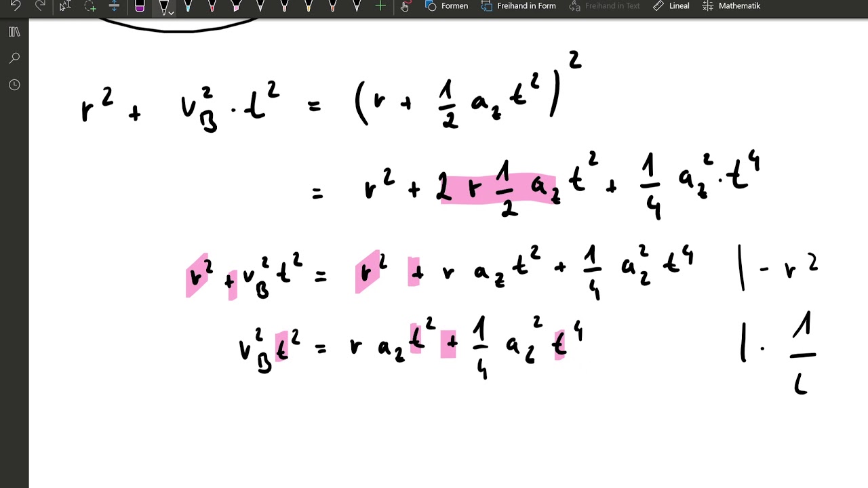Select the orange-tipped pen
Screen dimensions: 868x488
point(332,5)
